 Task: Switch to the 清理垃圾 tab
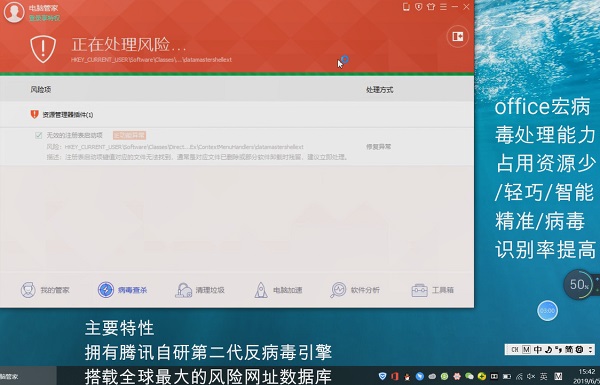[x=200, y=290]
